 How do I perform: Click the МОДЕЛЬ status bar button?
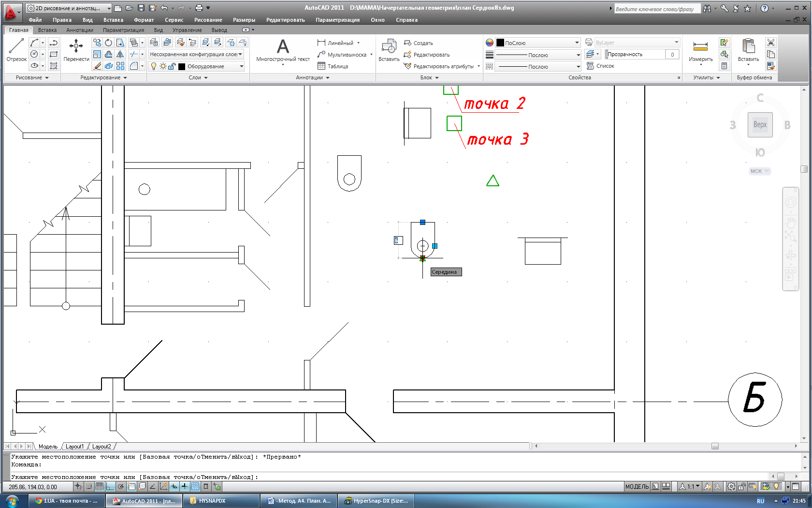637,486
